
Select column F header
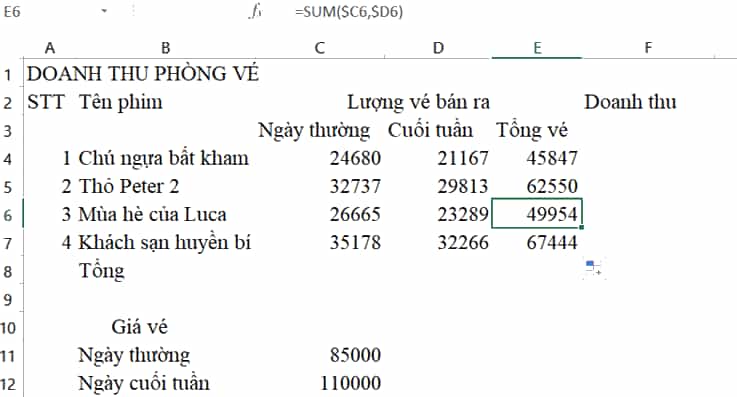(648, 48)
